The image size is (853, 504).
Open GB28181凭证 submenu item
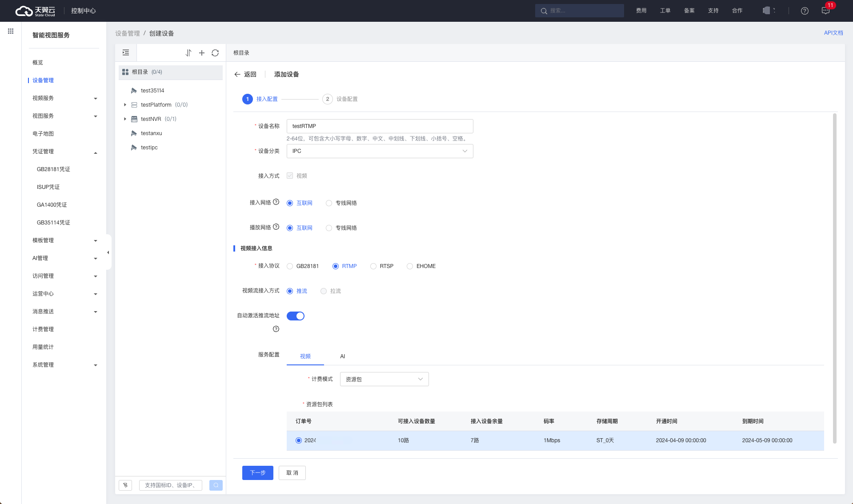[53, 169]
